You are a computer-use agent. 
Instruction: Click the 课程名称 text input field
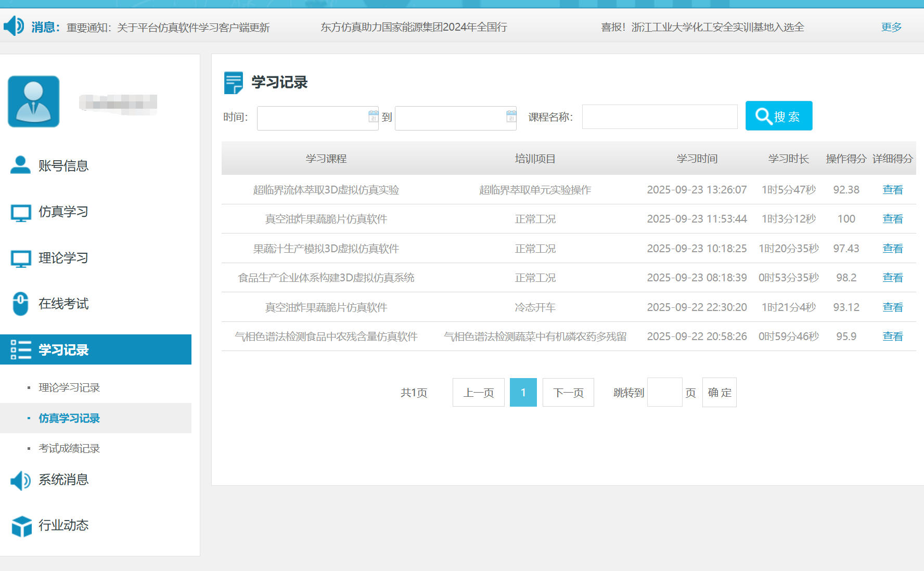pos(659,117)
